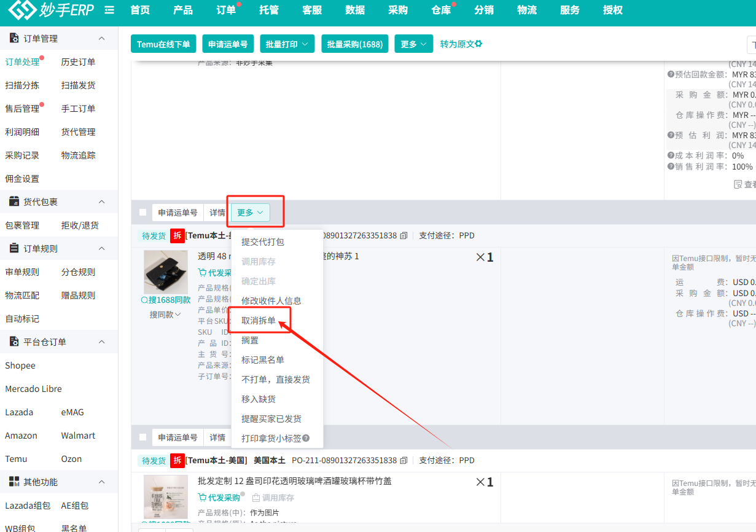This screenshot has height=532, width=756.
Task: Choose 提交代打包 from the dropdown menu
Action: pos(263,242)
